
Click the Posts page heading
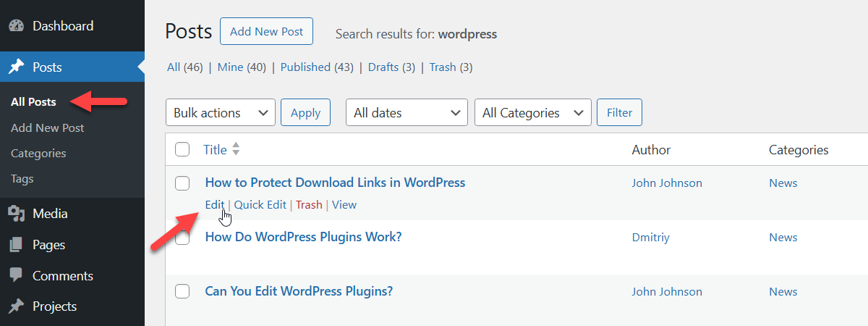coord(188,31)
